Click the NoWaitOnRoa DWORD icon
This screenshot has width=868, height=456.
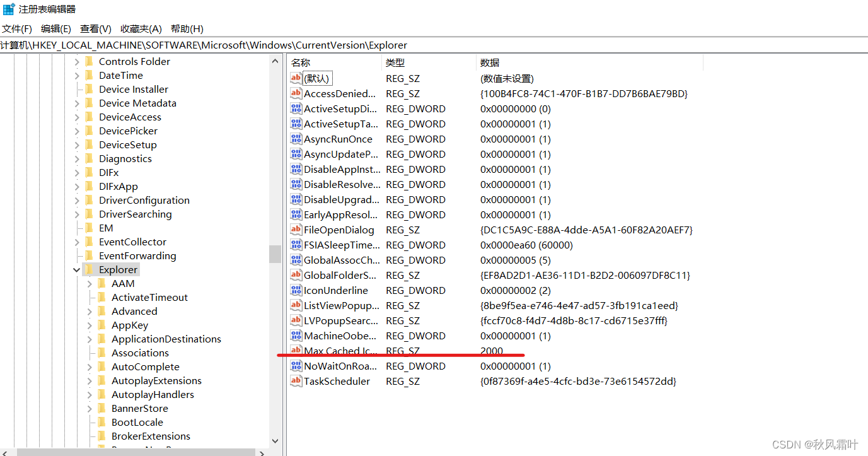[296, 366]
